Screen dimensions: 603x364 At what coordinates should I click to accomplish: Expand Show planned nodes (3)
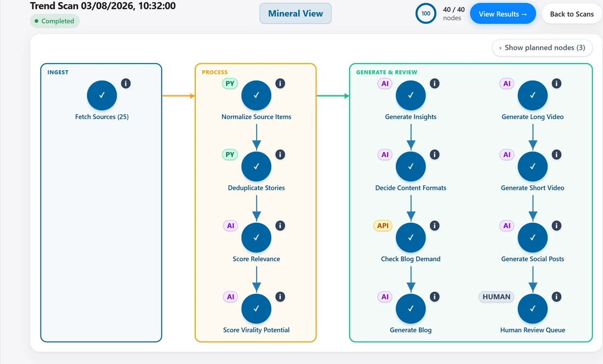click(x=542, y=48)
